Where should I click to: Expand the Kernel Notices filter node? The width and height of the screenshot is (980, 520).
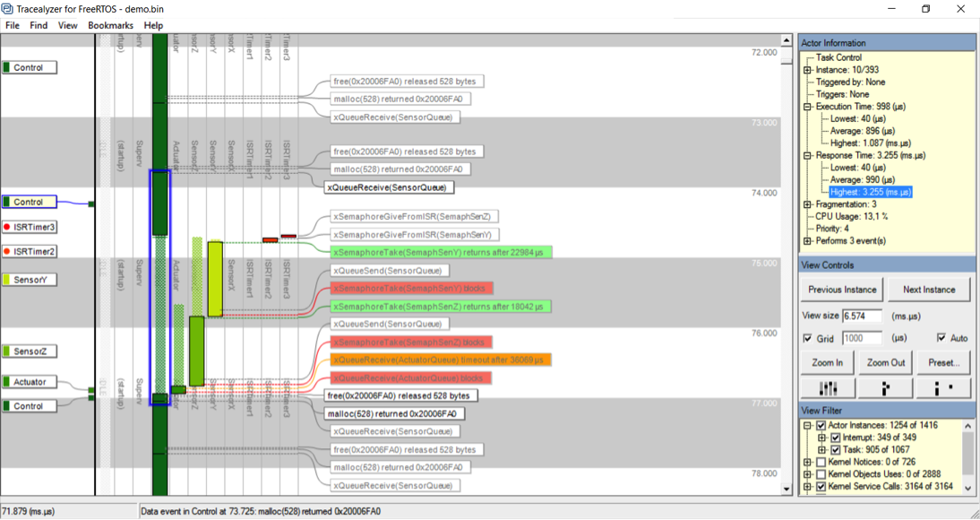point(807,462)
